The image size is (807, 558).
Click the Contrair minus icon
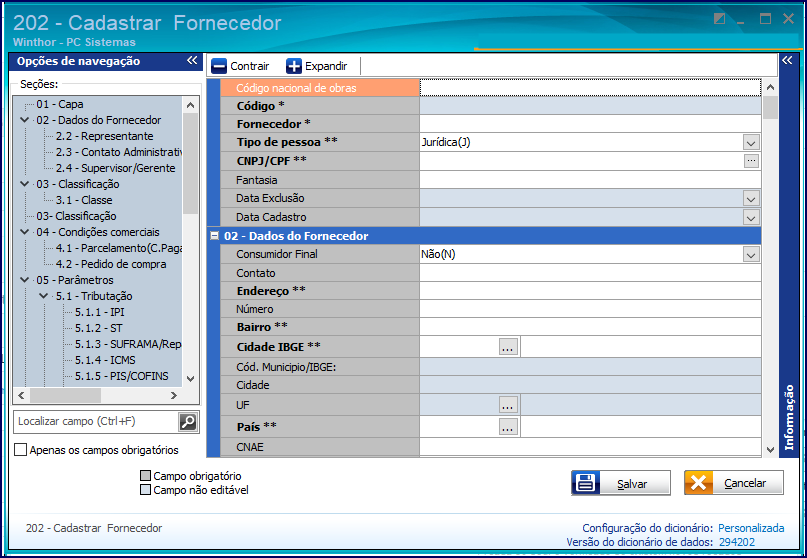[x=219, y=66]
